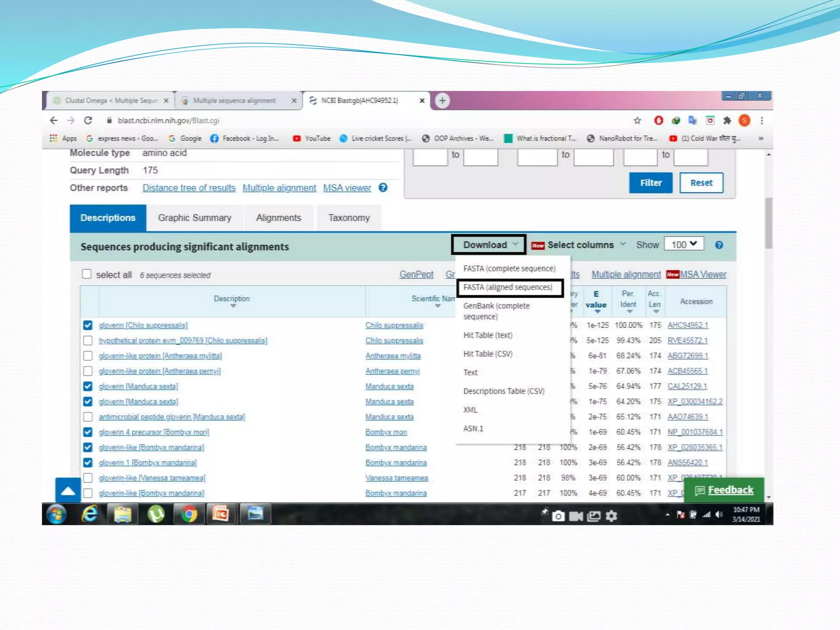Viewport: 840px width, 630px height.
Task: Open Chrome from the Windows taskbar
Action: click(189, 514)
